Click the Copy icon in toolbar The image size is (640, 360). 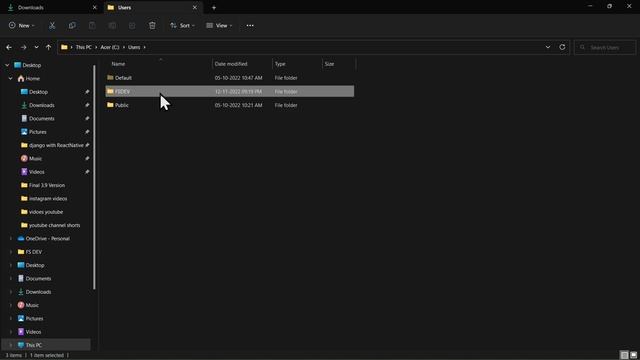72,25
